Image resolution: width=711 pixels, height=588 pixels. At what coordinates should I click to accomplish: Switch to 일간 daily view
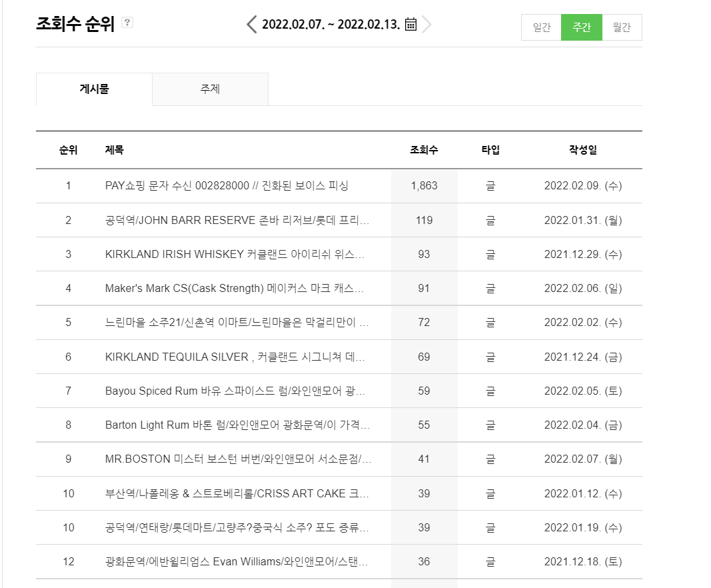click(x=541, y=27)
